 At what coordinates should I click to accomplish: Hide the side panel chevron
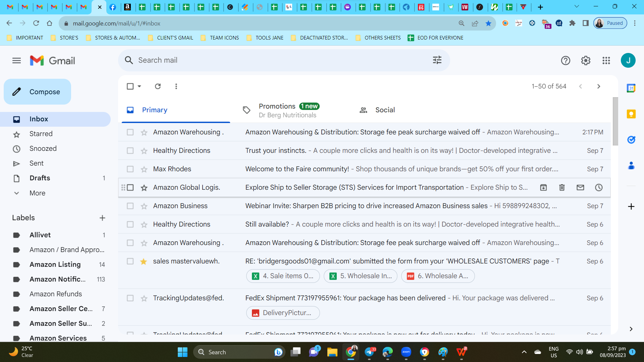[631, 329]
